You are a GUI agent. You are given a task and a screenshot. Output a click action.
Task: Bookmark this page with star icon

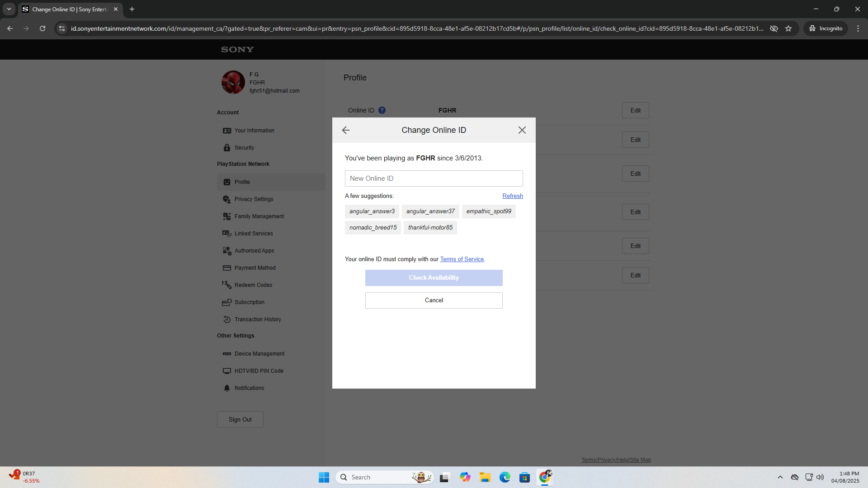pos(788,28)
